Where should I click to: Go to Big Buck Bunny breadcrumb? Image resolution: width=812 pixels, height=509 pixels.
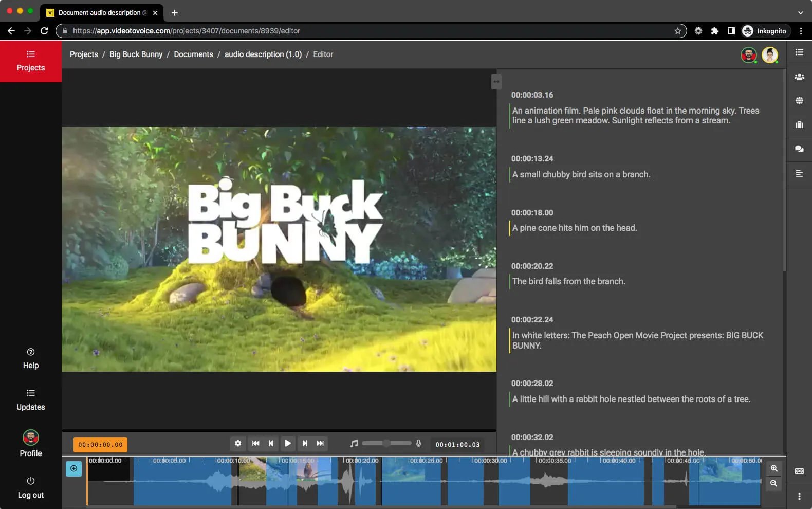[x=136, y=54]
